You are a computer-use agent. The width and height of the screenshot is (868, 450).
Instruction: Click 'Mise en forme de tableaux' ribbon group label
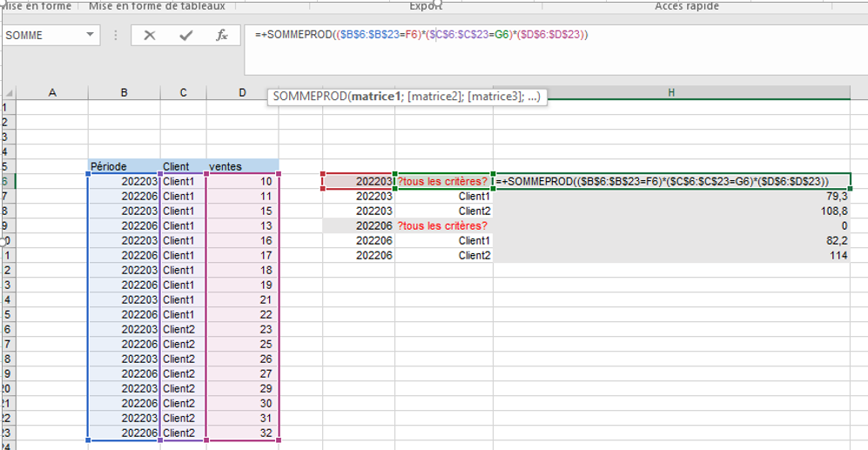point(157,6)
